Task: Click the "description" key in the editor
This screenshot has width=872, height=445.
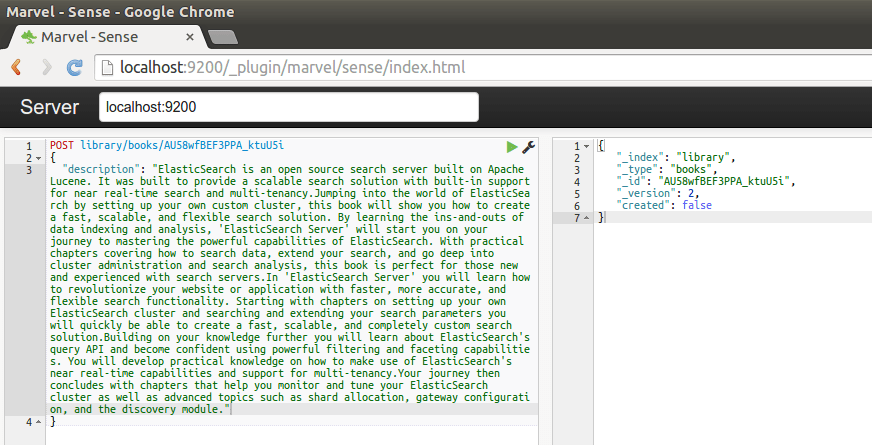Action: pyautogui.click(x=101, y=169)
